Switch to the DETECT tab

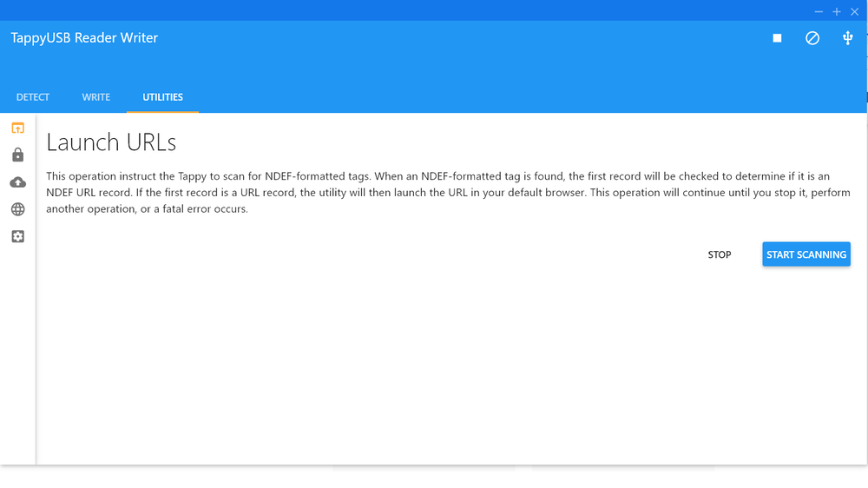(x=33, y=97)
